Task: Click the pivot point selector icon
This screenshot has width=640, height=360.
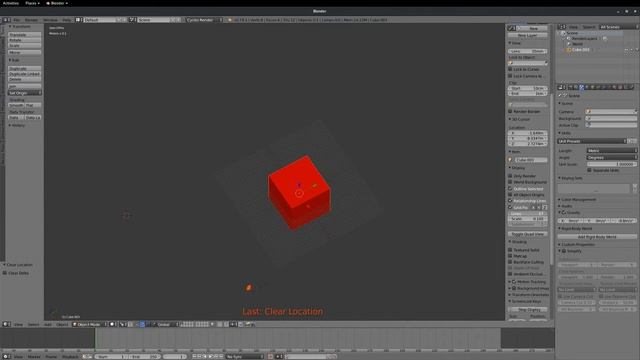Action: click(x=123, y=324)
